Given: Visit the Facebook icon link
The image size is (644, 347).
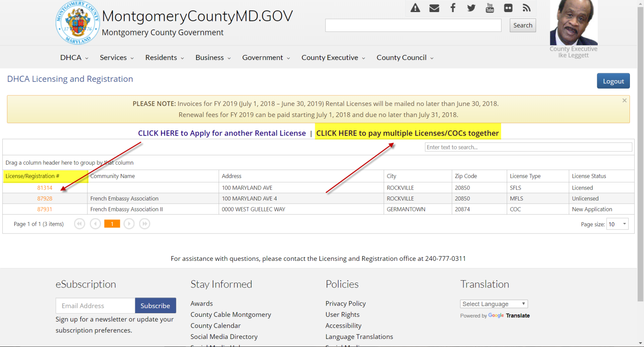Looking at the screenshot, I should 453,8.
